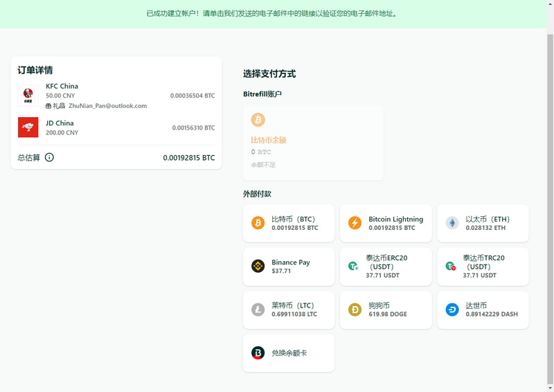The image size is (554, 392).
Task: Click the KFC China logo thumbnail
Action: click(x=28, y=96)
